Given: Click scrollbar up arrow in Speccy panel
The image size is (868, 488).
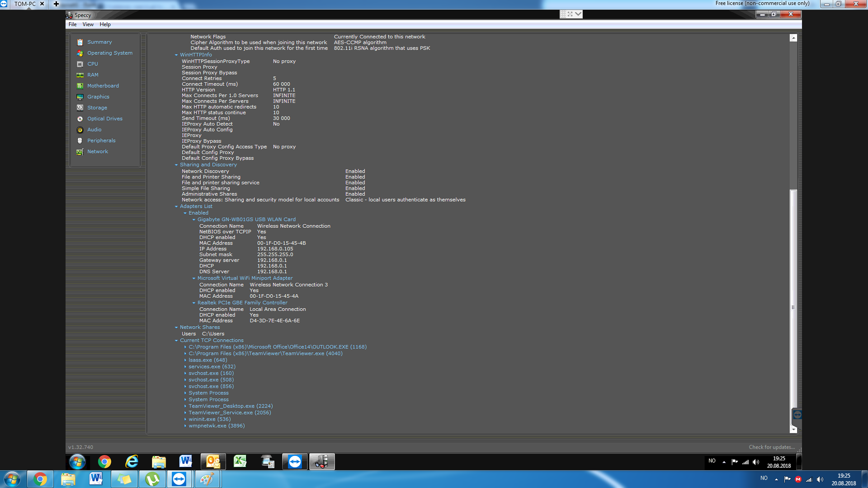Looking at the screenshot, I should coord(793,38).
